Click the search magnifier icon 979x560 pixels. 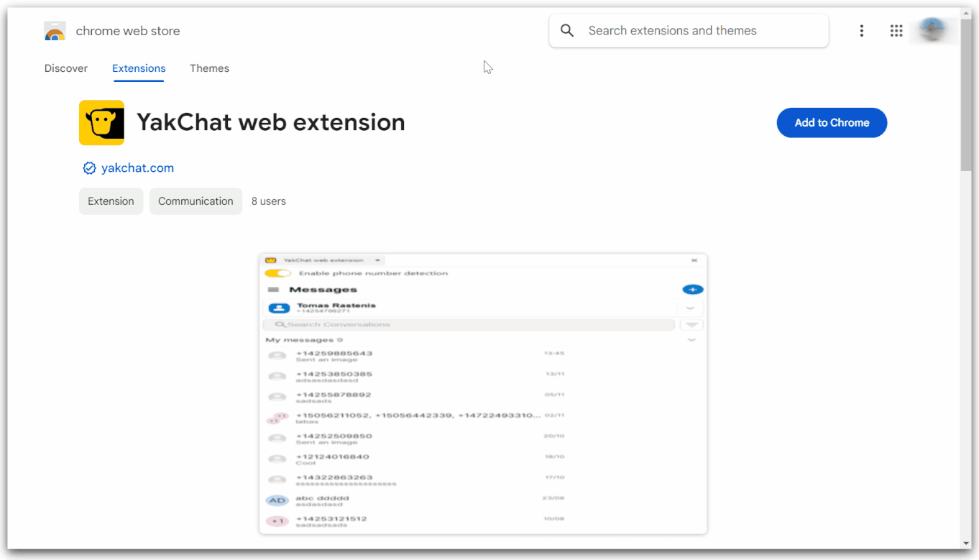(x=567, y=31)
